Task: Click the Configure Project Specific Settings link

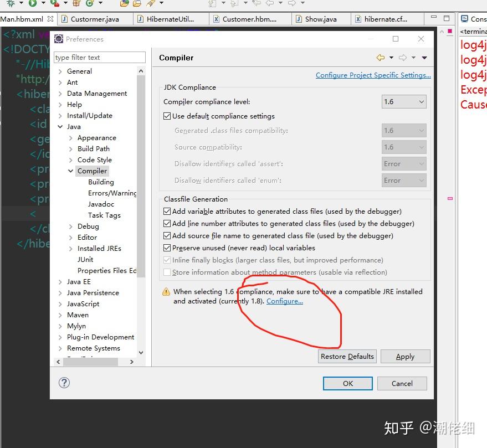Action: point(373,75)
